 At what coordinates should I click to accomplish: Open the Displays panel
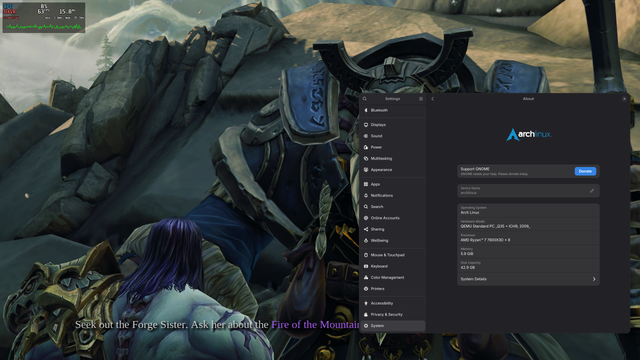(x=393, y=124)
